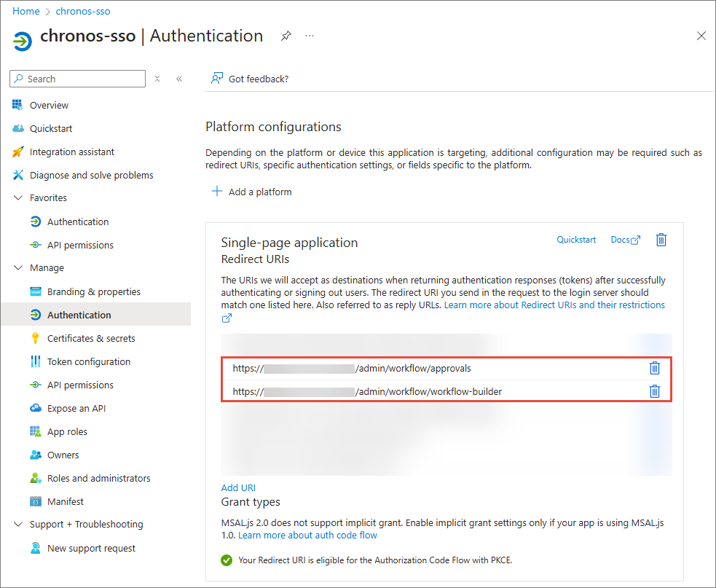Viewport: 716px width, 588px height.
Task: Click the Add a platform plus icon
Action: 216,192
